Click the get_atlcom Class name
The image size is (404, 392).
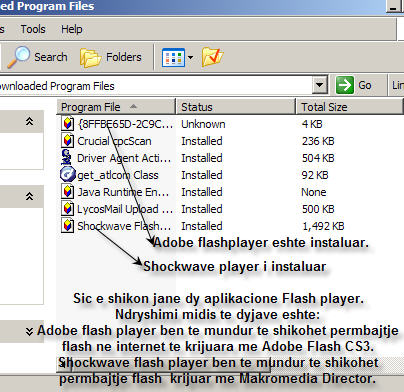click(118, 175)
